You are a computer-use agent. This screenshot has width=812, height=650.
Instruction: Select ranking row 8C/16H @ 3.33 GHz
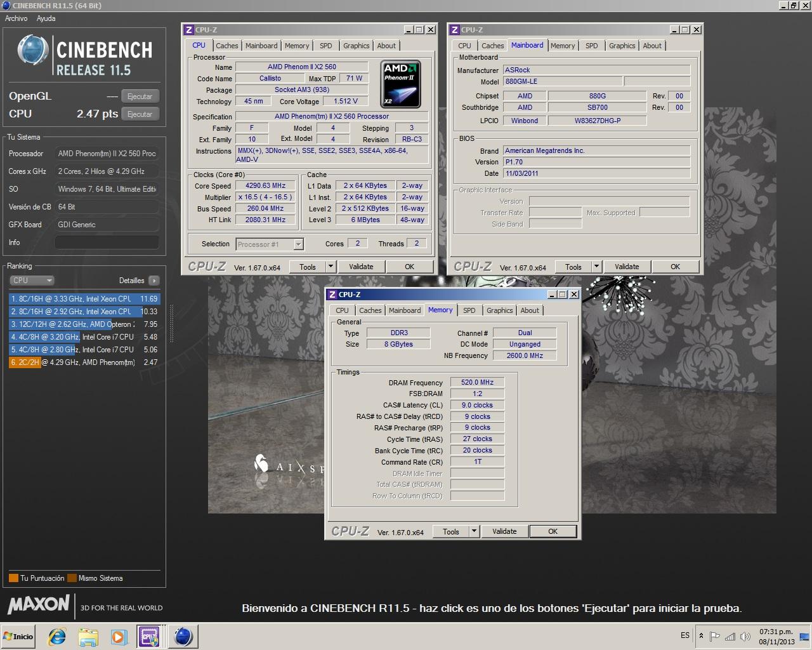[84, 299]
